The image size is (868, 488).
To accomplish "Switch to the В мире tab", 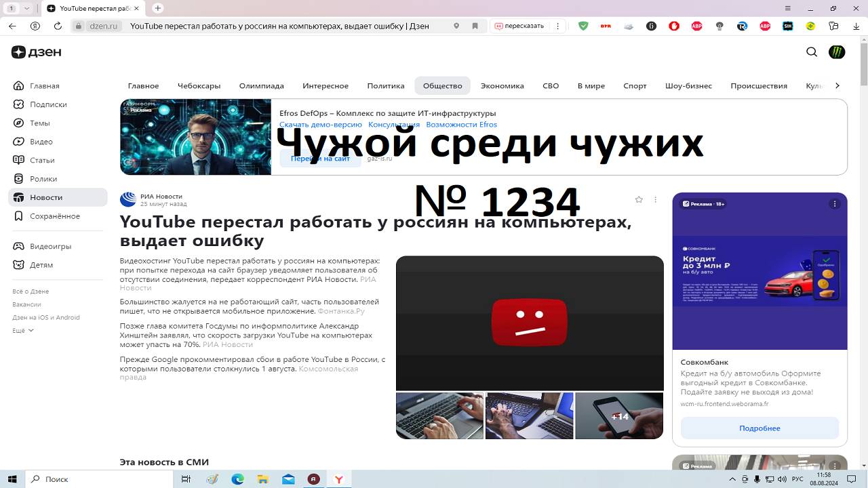I will [x=591, y=86].
